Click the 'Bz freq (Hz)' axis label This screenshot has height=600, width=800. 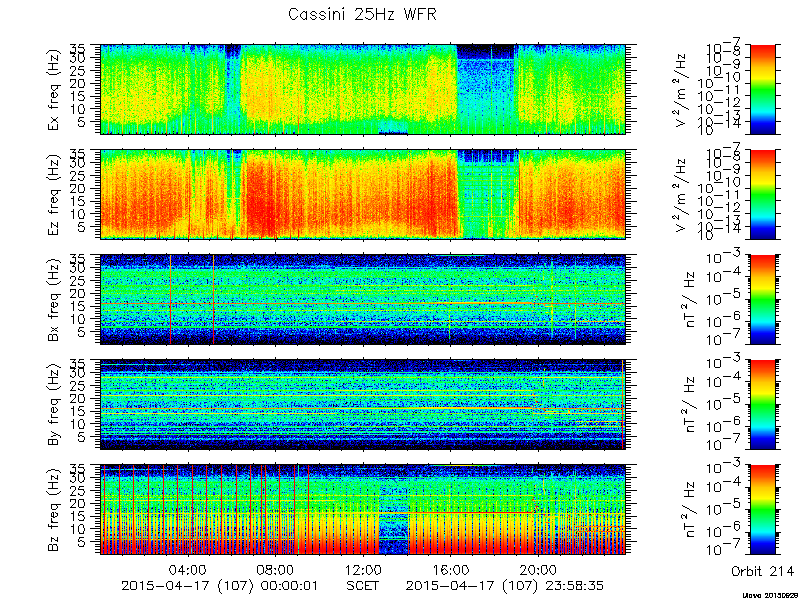[54, 510]
